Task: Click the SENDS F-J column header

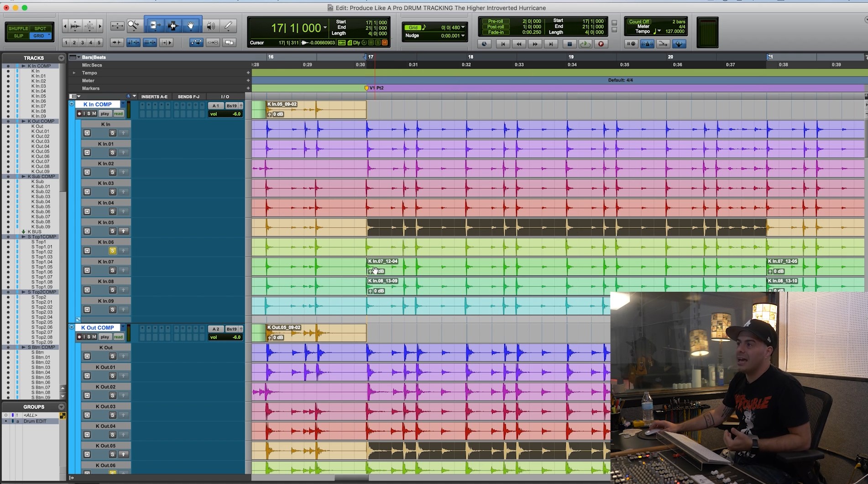Action: (188, 97)
